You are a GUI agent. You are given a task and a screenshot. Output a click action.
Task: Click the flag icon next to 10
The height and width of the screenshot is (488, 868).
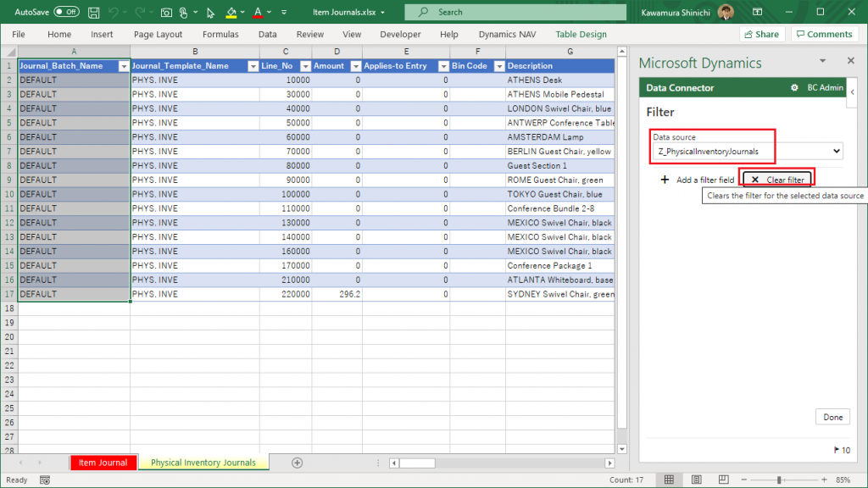837,451
